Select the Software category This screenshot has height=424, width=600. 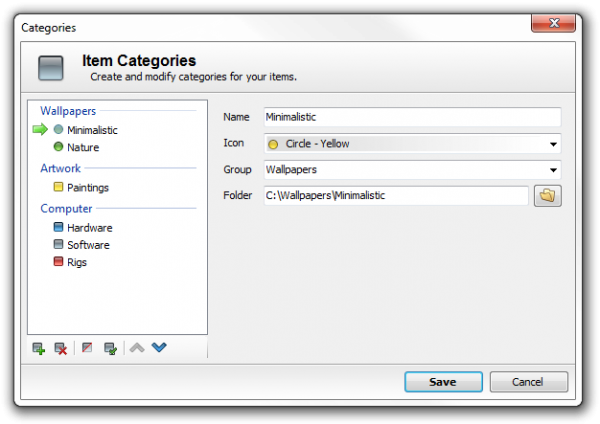[x=88, y=245]
